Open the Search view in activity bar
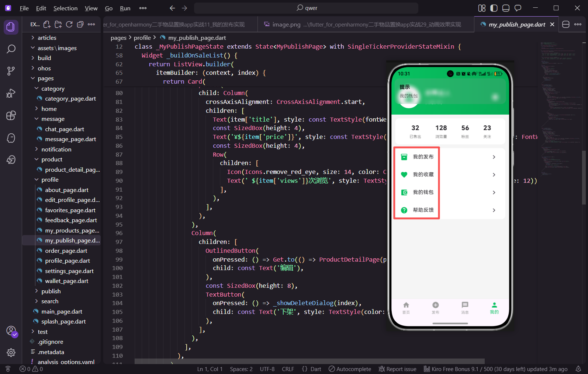The height and width of the screenshot is (374, 588). point(11,49)
